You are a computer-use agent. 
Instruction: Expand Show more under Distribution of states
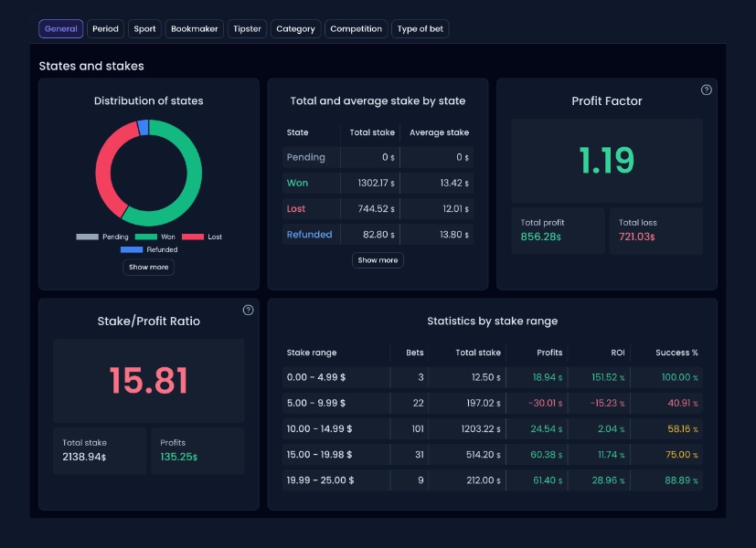[x=148, y=268]
